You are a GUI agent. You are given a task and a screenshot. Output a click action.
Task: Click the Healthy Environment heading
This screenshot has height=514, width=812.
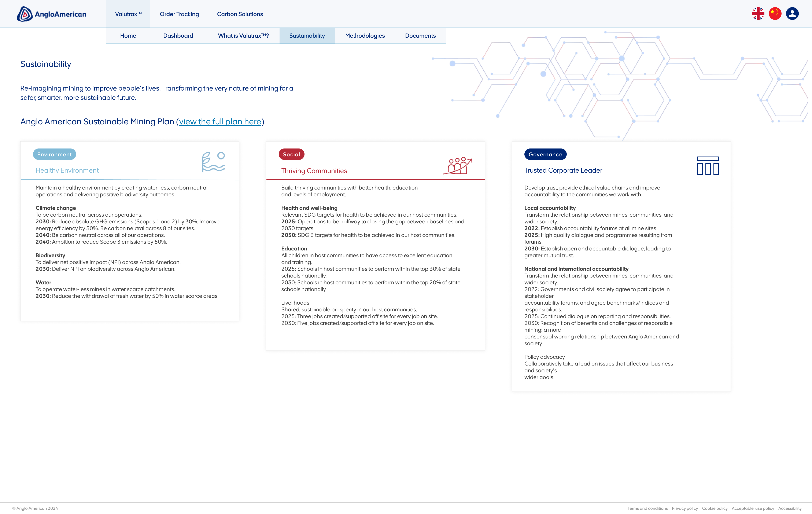pyautogui.click(x=67, y=170)
